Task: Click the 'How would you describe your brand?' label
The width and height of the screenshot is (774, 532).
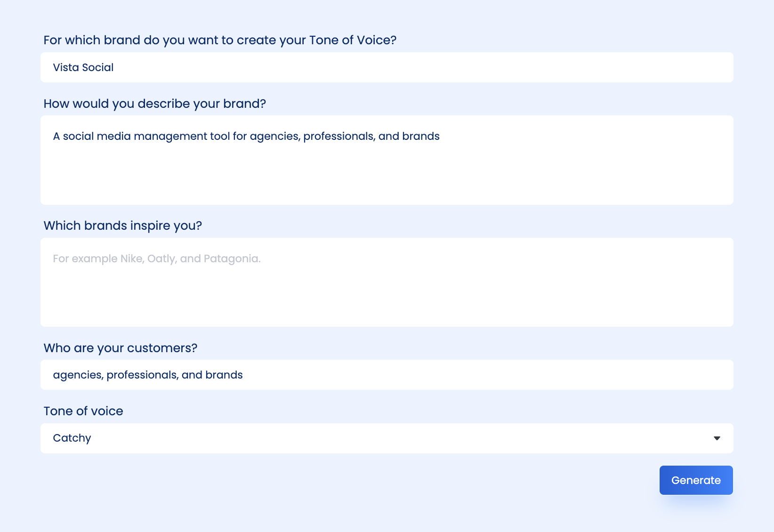Action: (x=154, y=104)
